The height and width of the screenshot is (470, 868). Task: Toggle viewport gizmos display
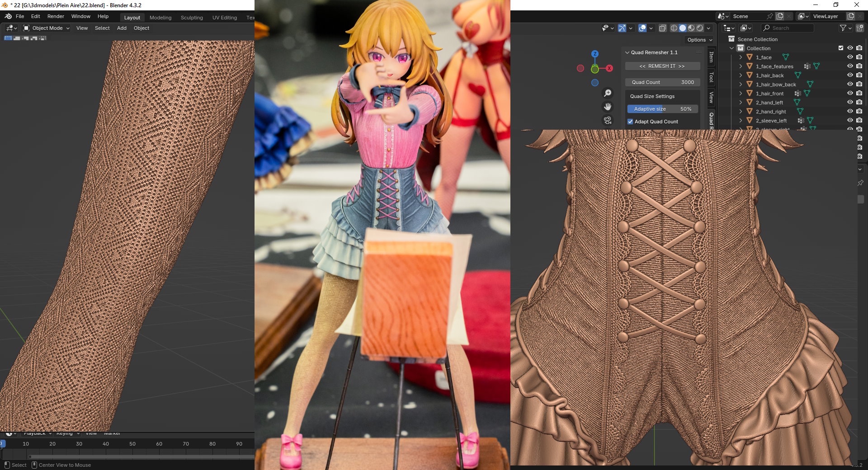click(622, 28)
